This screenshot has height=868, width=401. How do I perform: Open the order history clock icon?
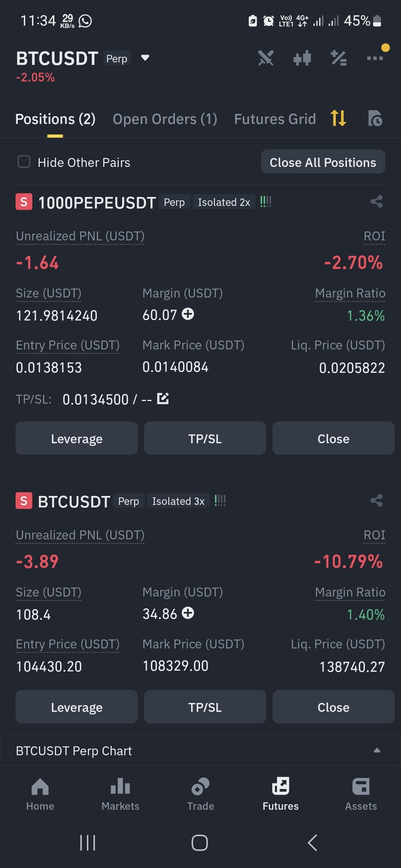pos(375,118)
